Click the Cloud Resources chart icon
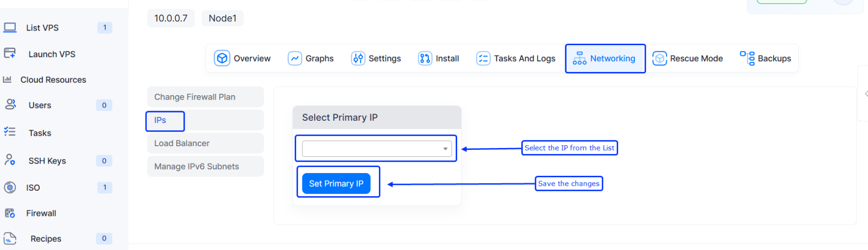This screenshot has width=868, height=250. [x=7, y=80]
